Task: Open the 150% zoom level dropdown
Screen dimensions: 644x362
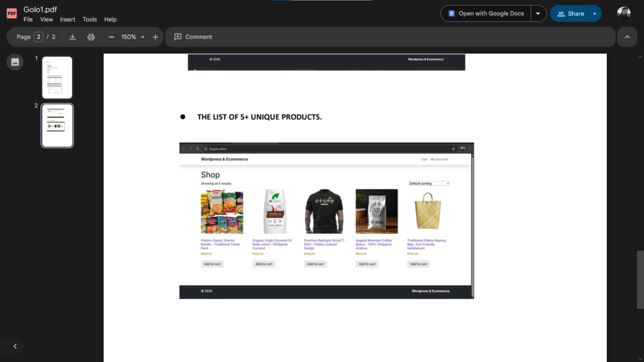Action: 133,37
